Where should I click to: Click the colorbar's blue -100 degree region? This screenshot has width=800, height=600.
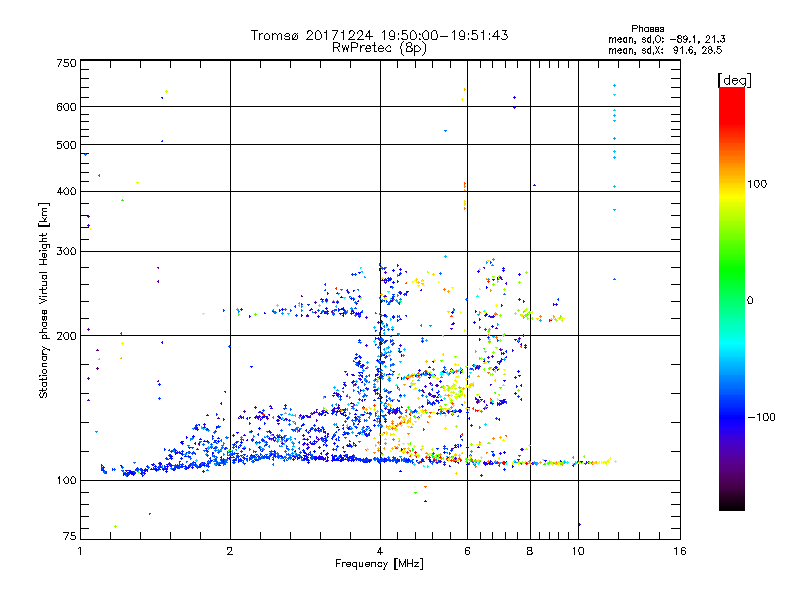pyautogui.click(x=732, y=417)
